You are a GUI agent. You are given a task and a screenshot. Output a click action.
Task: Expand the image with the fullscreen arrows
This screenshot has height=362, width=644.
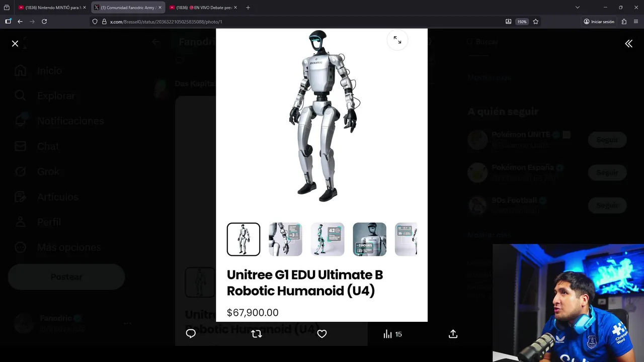tap(397, 40)
